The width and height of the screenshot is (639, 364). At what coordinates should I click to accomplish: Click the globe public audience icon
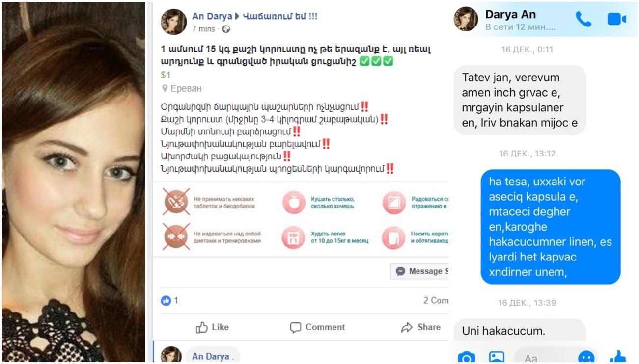pos(226,29)
